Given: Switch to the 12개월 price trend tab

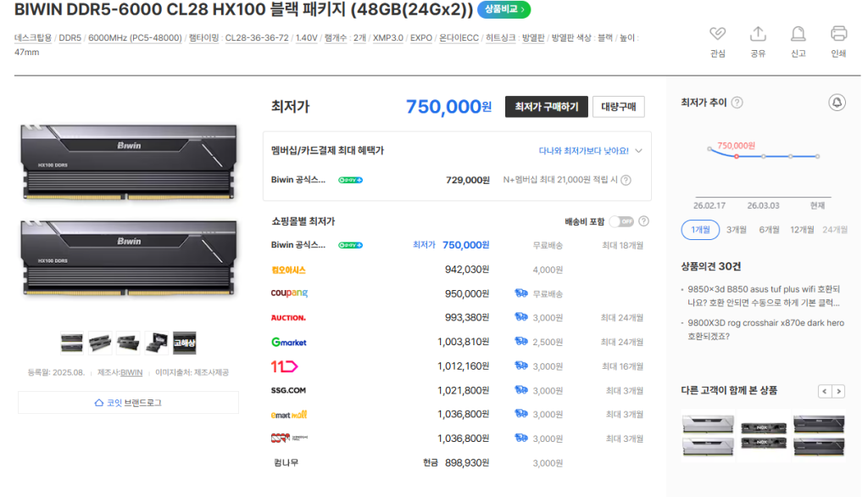Looking at the screenshot, I should (801, 230).
